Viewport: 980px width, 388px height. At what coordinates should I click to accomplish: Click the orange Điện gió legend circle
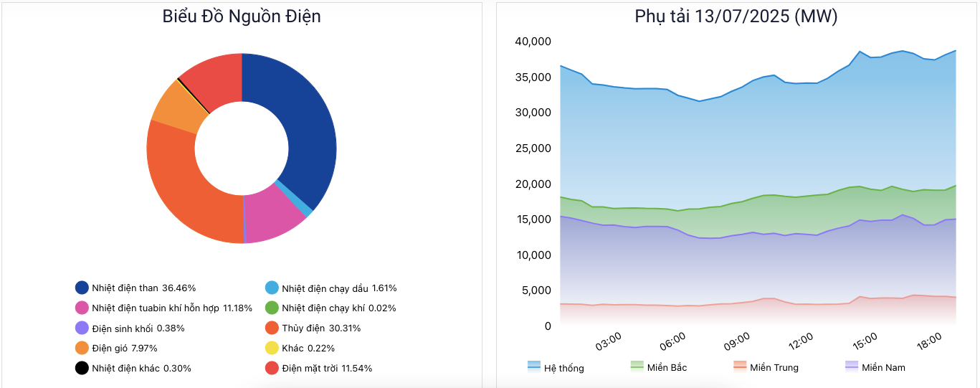pyautogui.click(x=82, y=348)
